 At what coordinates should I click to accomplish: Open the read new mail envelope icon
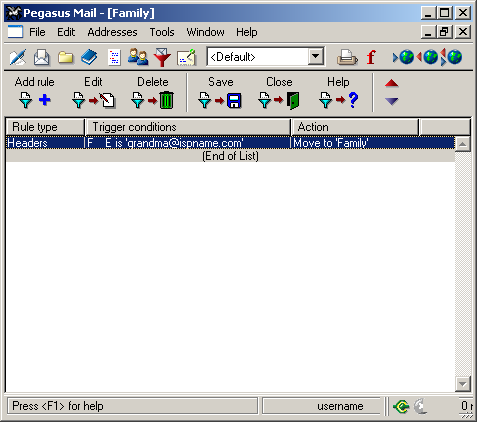tap(42, 57)
